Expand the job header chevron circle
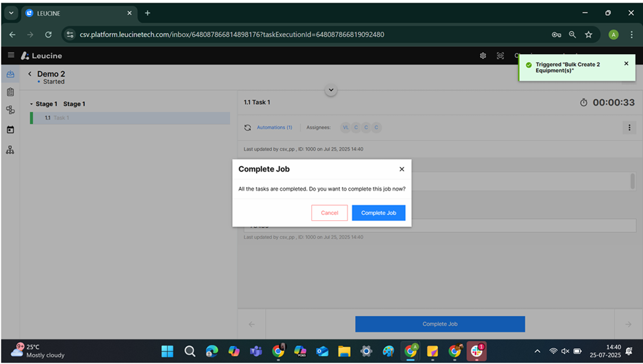 (331, 90)
